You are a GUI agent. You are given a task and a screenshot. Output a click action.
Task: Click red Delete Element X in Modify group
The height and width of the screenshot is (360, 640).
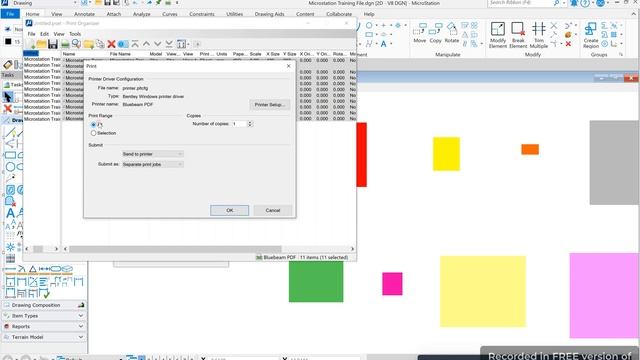(x=568, y=44)
